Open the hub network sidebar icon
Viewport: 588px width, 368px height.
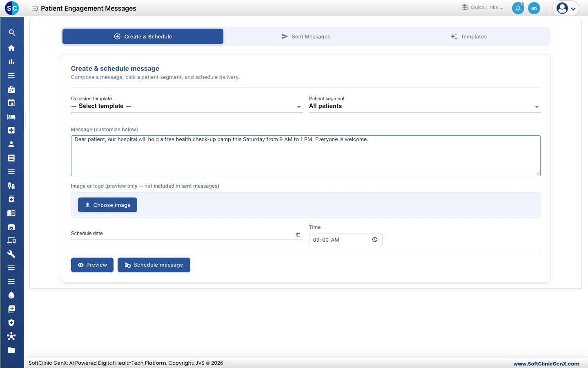click(11, 337)
